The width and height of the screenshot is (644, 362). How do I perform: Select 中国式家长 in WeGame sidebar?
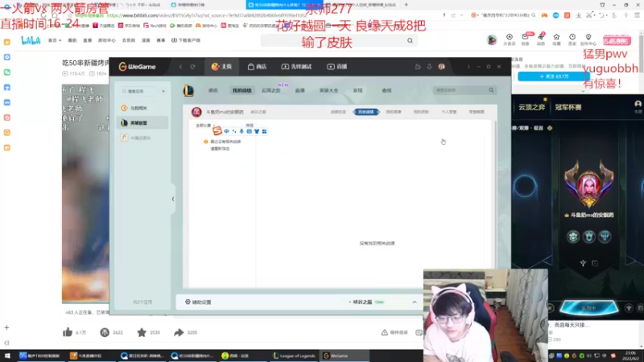(142, 138)
